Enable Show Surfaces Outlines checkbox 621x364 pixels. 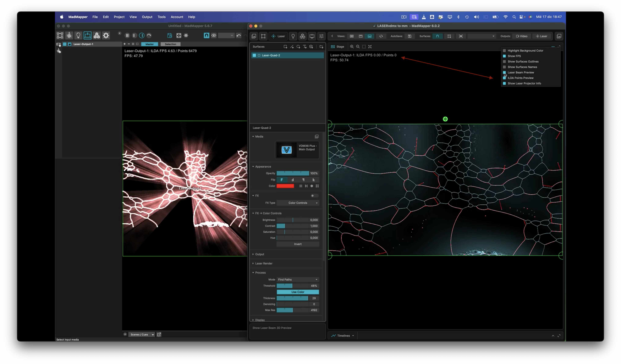click(x=504, y=62)
